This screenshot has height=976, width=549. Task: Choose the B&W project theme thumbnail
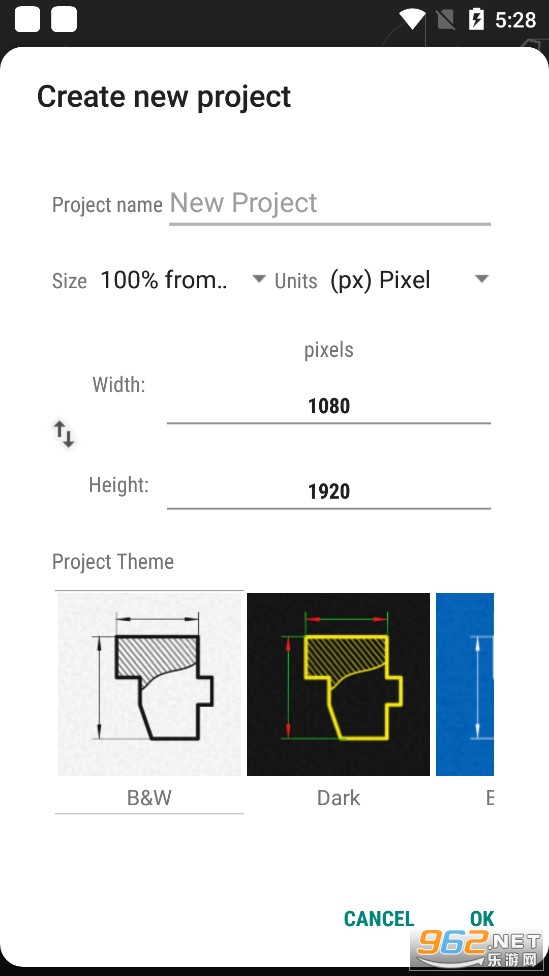click(149, 684)
